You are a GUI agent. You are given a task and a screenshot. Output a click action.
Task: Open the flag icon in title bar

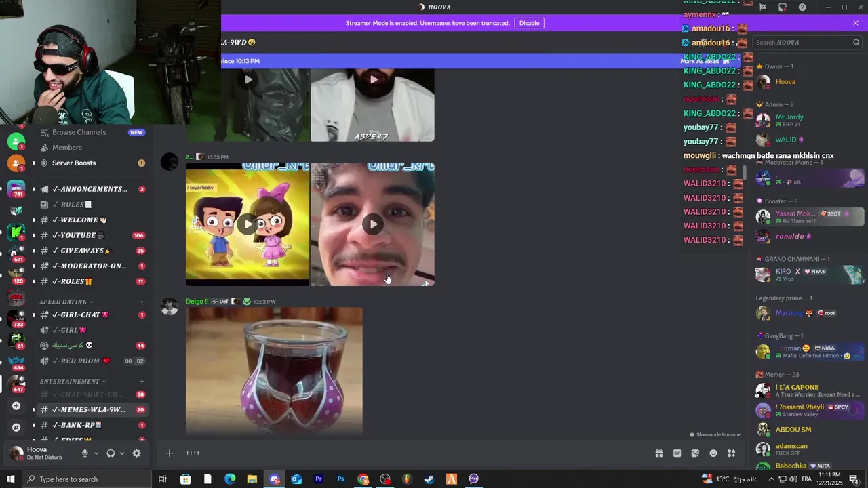click(763, 7)
